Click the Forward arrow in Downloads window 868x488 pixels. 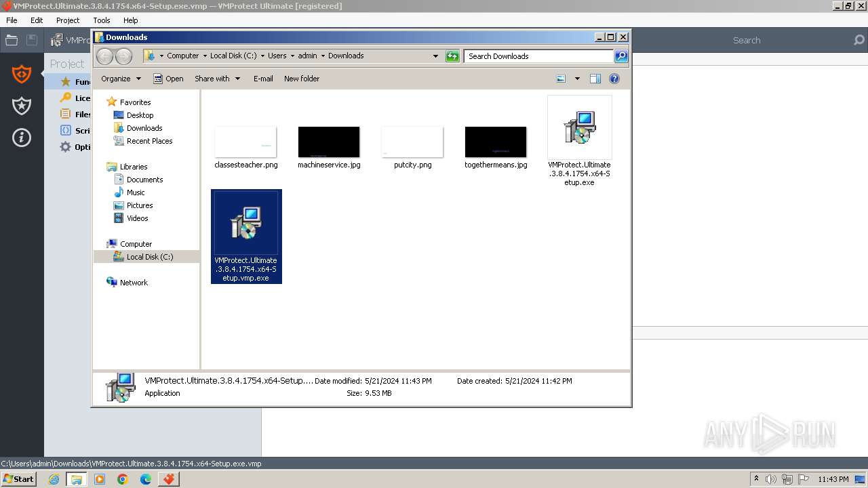123,56
